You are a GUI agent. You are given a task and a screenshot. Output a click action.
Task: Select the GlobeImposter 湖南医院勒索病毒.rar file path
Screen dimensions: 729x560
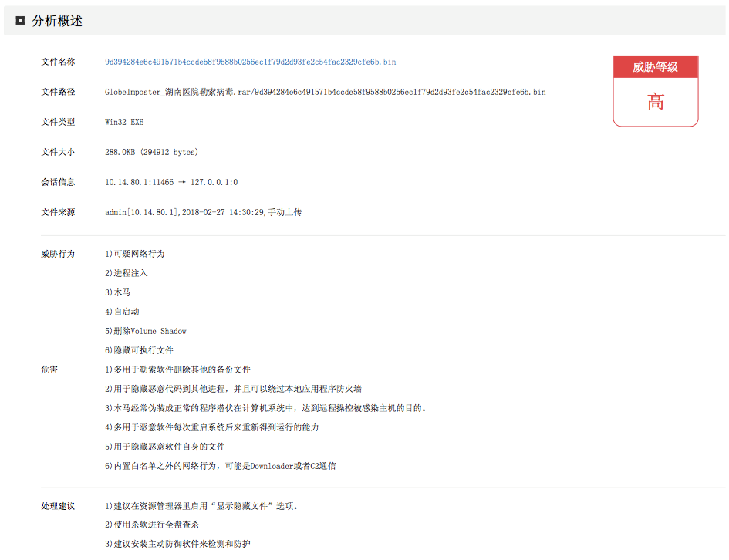point(326,92)
